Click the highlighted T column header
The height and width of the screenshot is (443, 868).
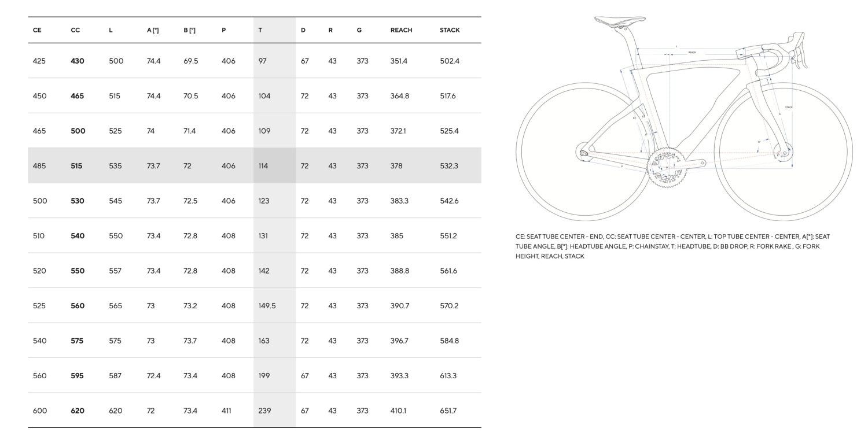click(260, 30)
